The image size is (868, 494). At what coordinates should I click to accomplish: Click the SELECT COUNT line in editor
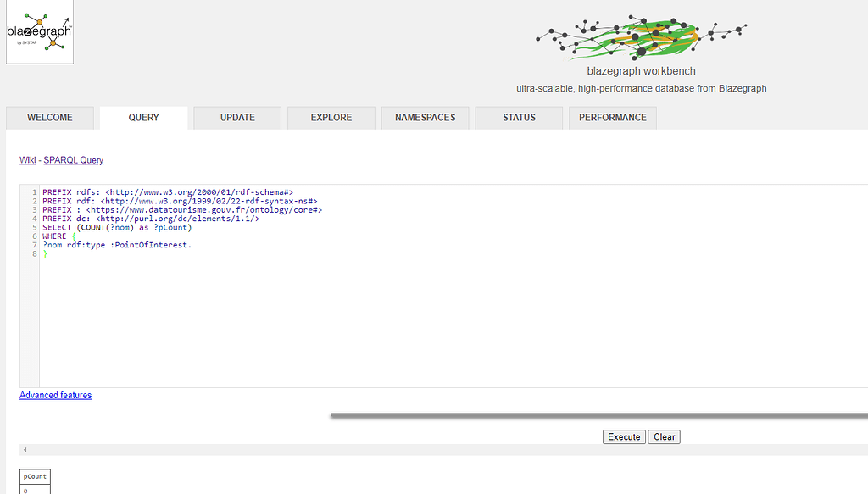[x=117, y=227]
